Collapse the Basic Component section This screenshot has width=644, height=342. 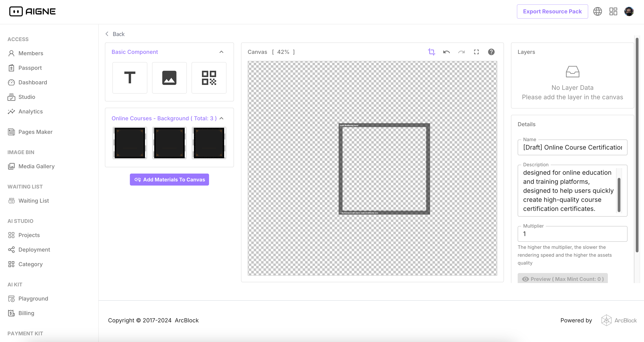[x=221, y=52]
